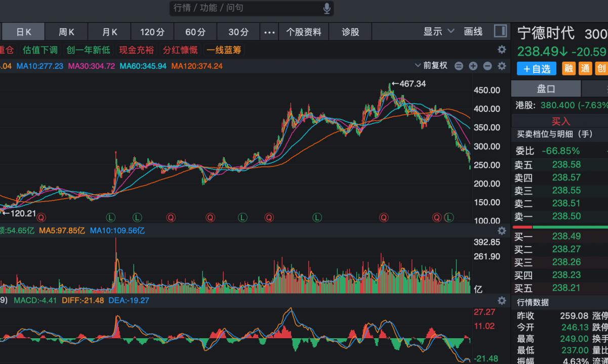Click the 宁德时代 stock name

546,33
